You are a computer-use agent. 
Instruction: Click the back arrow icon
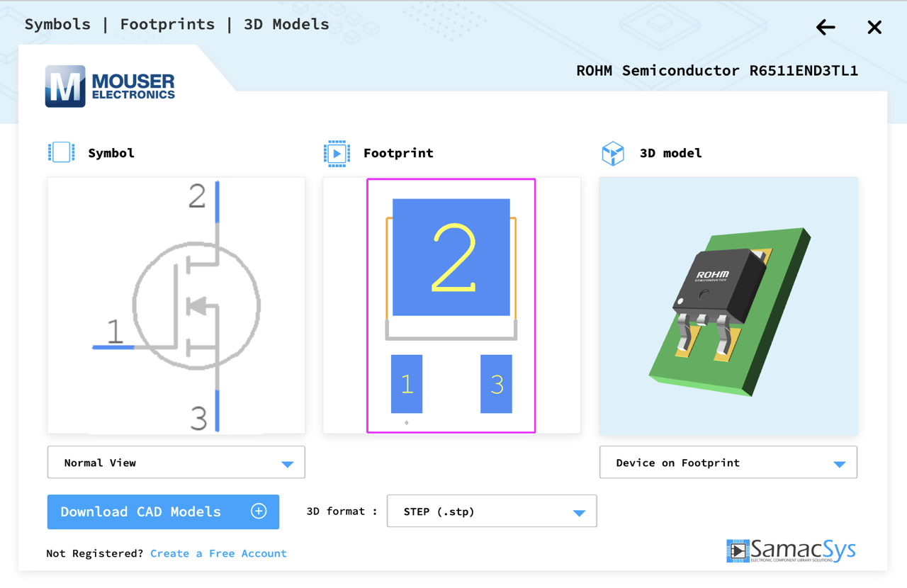click(826, 28)
